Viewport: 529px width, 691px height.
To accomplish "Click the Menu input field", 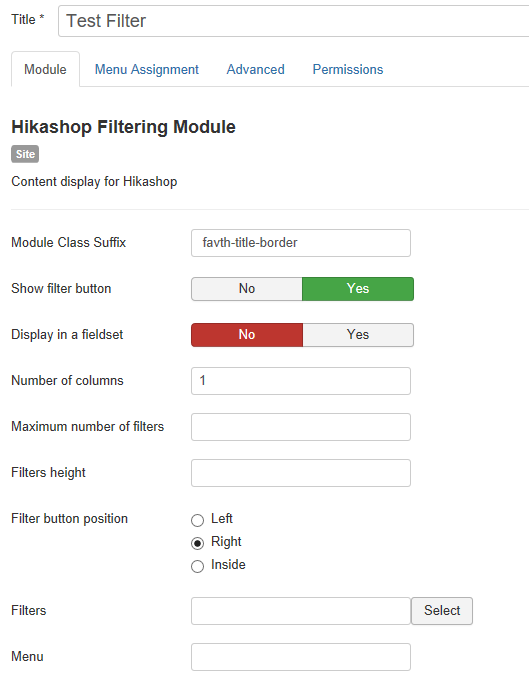I will (301, 657).
